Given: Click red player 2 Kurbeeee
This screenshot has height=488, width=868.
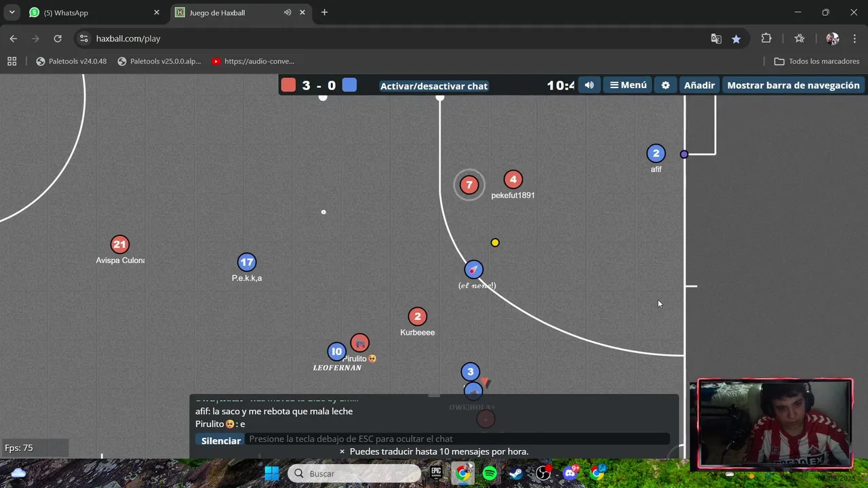Looking at the screenshot, I should click(x=418, y=317).
